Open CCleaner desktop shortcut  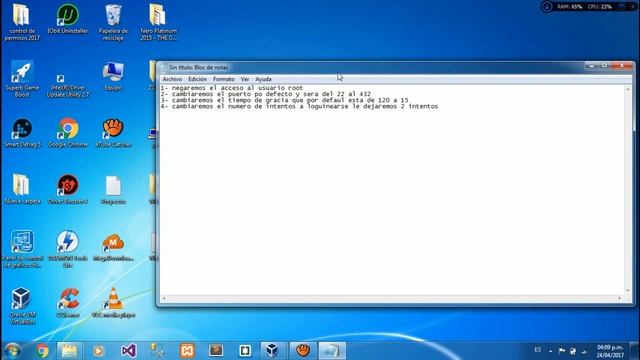click(x=68, y=303)
